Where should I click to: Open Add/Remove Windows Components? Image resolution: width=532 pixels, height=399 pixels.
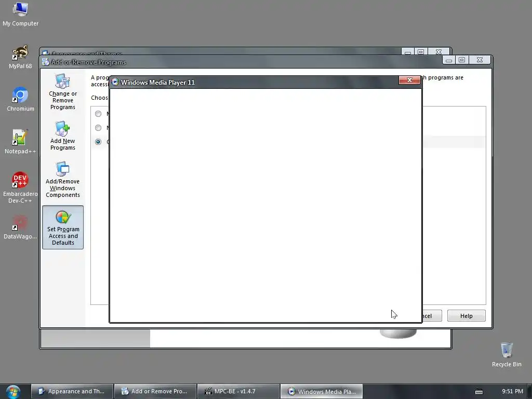63,179
